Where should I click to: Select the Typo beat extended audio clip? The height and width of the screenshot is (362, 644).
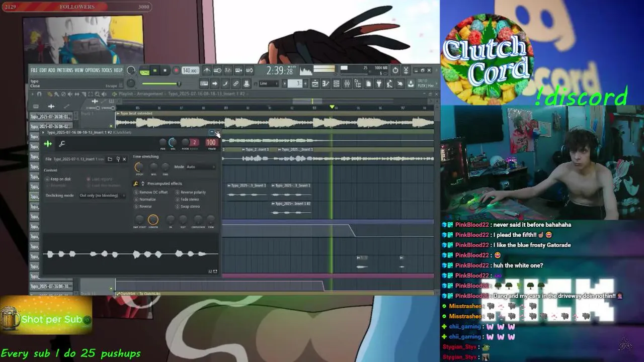pos(274,120)
